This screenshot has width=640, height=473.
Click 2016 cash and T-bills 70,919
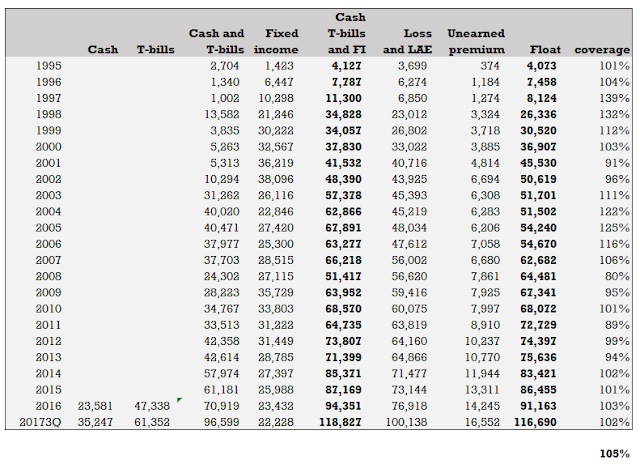click(222, 406)
